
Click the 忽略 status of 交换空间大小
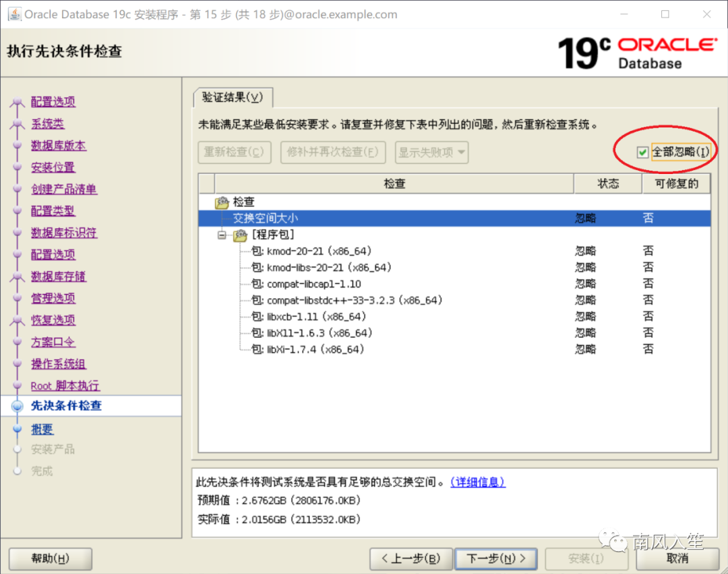pyautogui.click(x=586, y=219)
